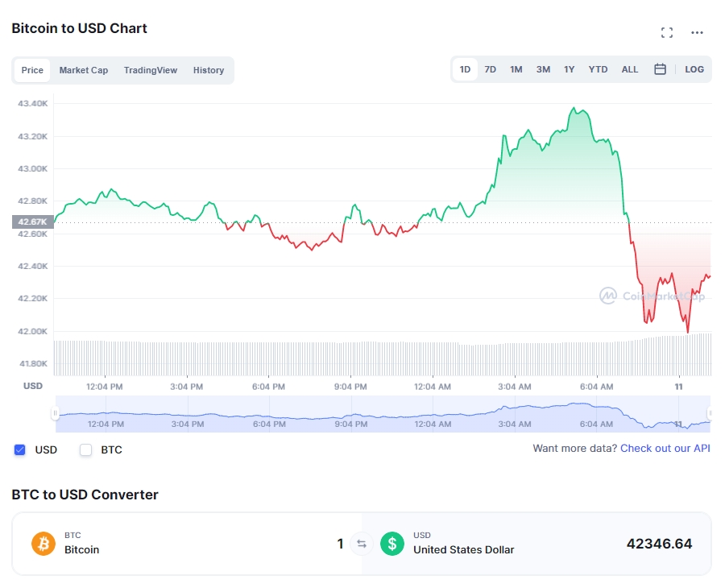Select the History tab

tap(209, 70)
